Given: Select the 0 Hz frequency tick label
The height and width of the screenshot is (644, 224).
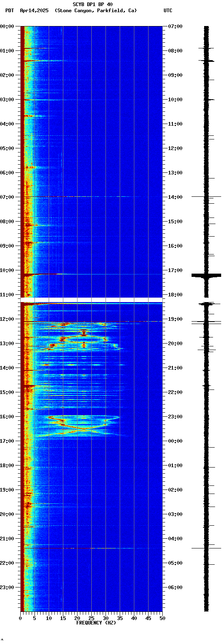Looking at the screenshot, I should [x=20, y=618].
